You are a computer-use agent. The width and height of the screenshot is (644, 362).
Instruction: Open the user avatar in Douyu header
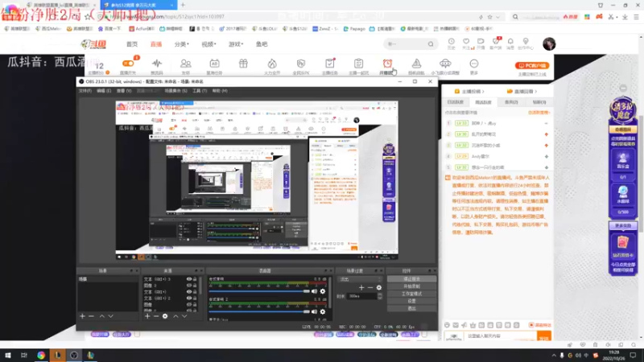click(549, 43)
